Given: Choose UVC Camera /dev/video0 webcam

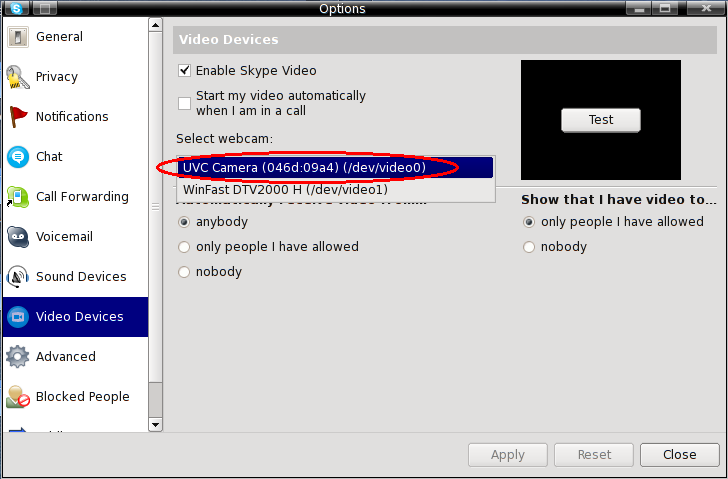Looking at the screenshot, I should click(x=335, y=168).
